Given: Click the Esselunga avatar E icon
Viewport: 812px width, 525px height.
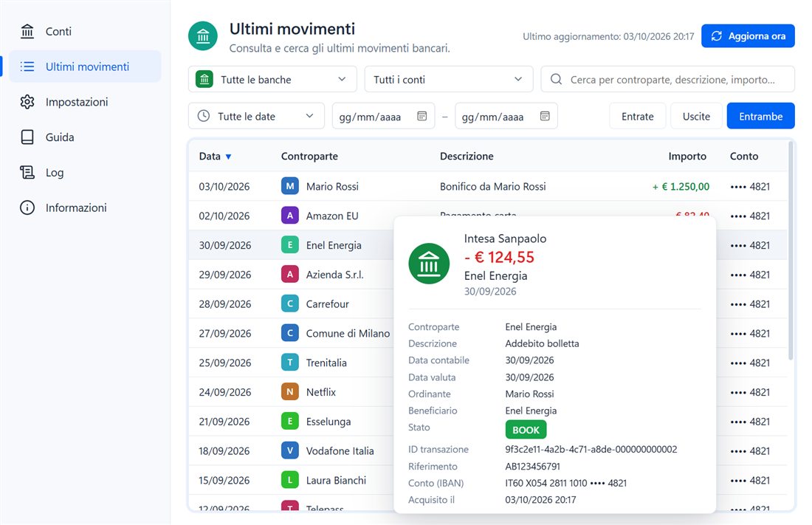Looking at the screenshot, I should coord(290,422).
